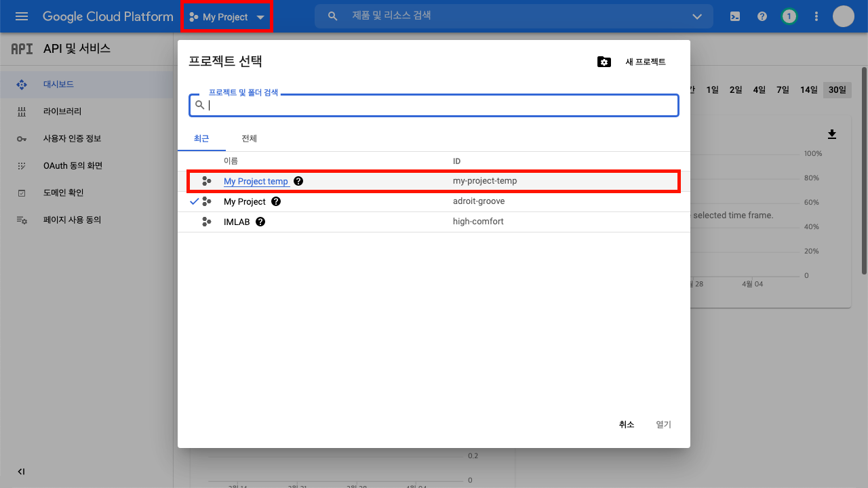Image resolution: width=868 pixels, height=488 pixels.
Task: Collapse the sidebar with the arrow icon
Action: point(22,472)
